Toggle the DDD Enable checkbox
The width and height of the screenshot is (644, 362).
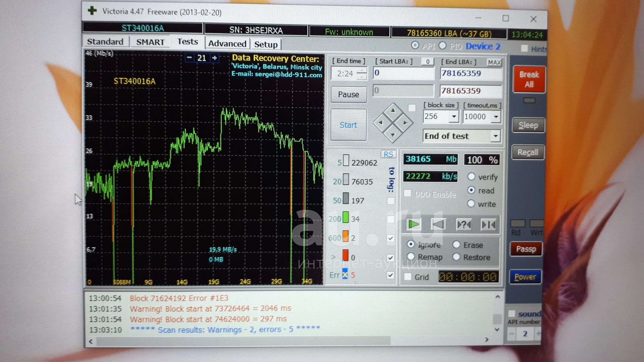[x=407, y=193]
